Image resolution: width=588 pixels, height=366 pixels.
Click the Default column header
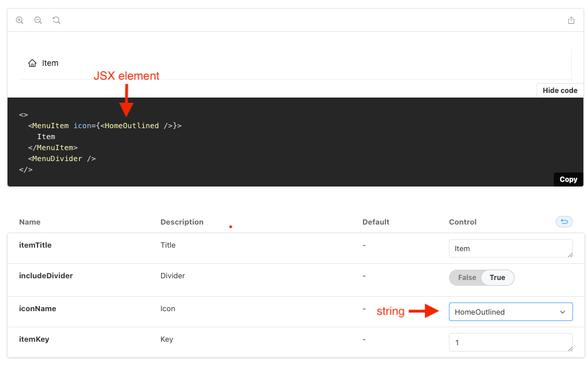click(x=376, y=222)
